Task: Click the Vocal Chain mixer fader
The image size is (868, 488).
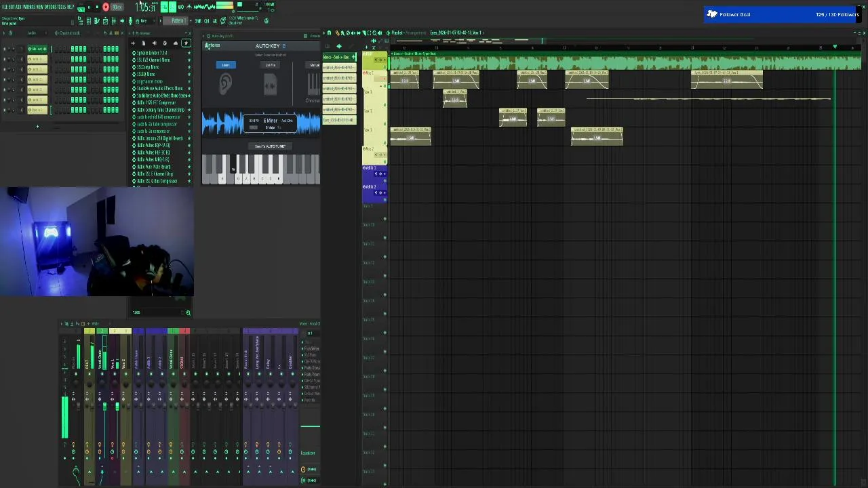Action: click(104, 406)
